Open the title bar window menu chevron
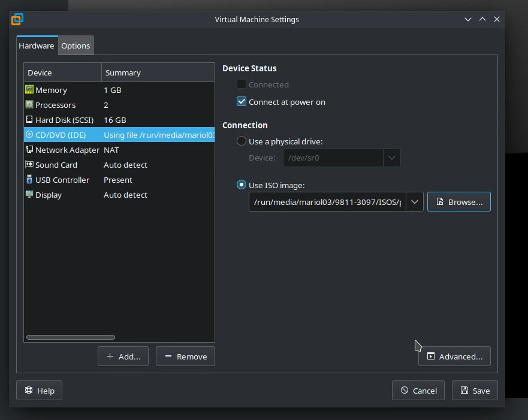The image size is (528, 420). [x=468, y=19]
